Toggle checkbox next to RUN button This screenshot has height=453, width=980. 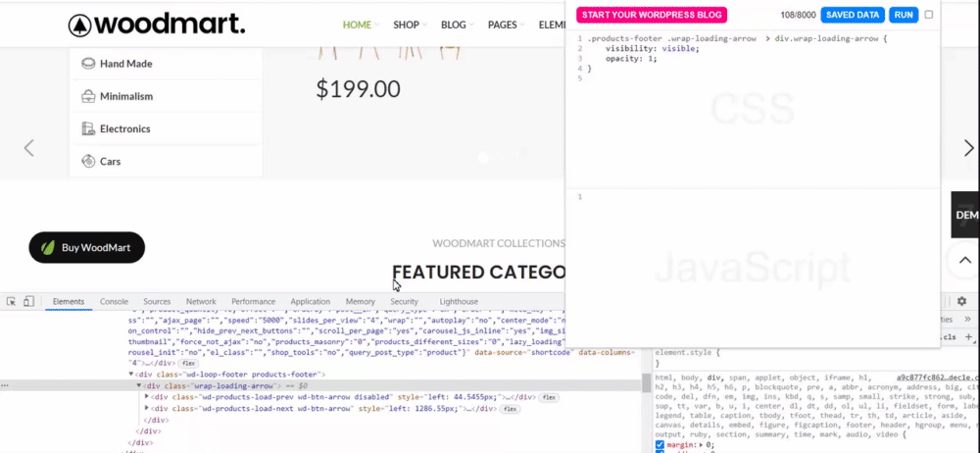[929, 15]
